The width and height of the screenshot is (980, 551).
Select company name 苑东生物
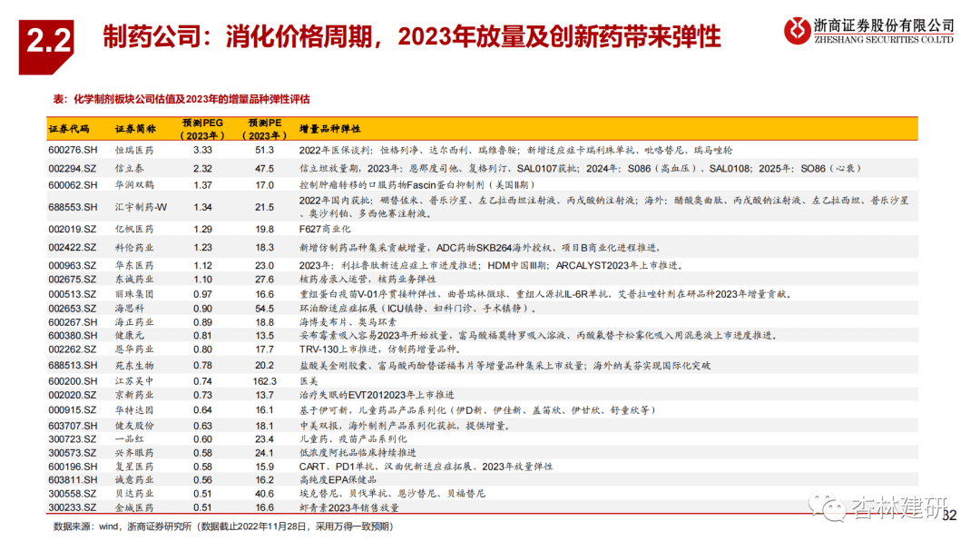coord(133,365)
